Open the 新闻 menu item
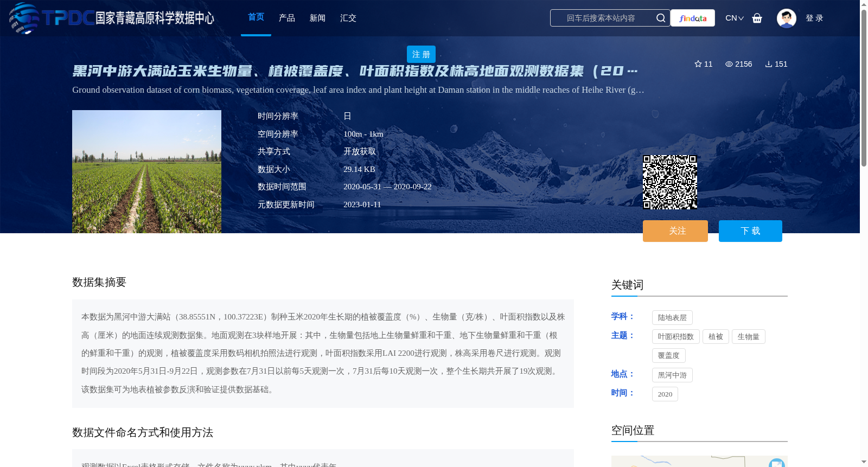The image size is (868, 467). point(317,18)
